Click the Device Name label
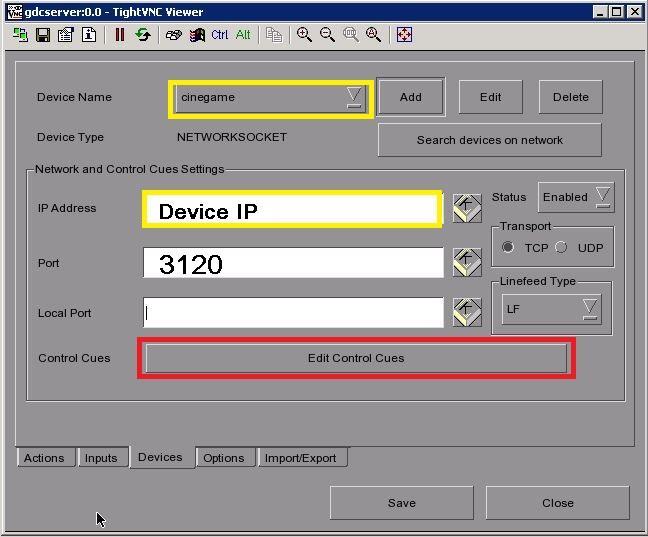 coord(74,97)
